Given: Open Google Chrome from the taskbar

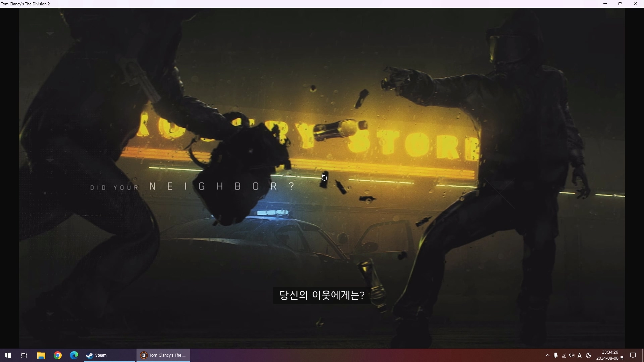Looking at the screenshot, I should [x=58, y=355].
